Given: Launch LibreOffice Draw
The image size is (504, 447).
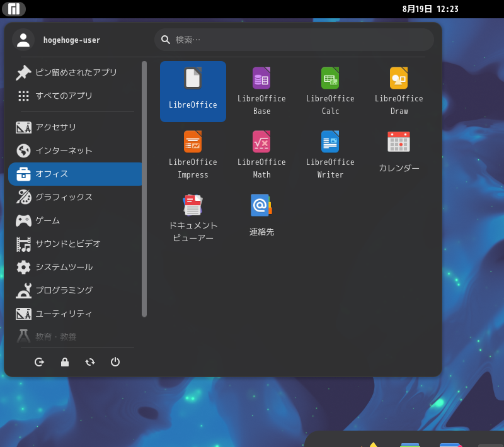Looking at the screenshot, I should (399, 91).
